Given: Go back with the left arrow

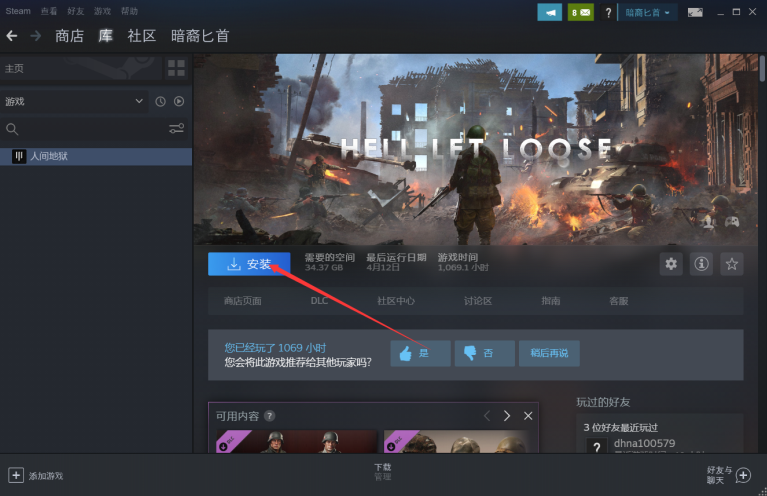Looking at the screenshot, I should 12,36.
